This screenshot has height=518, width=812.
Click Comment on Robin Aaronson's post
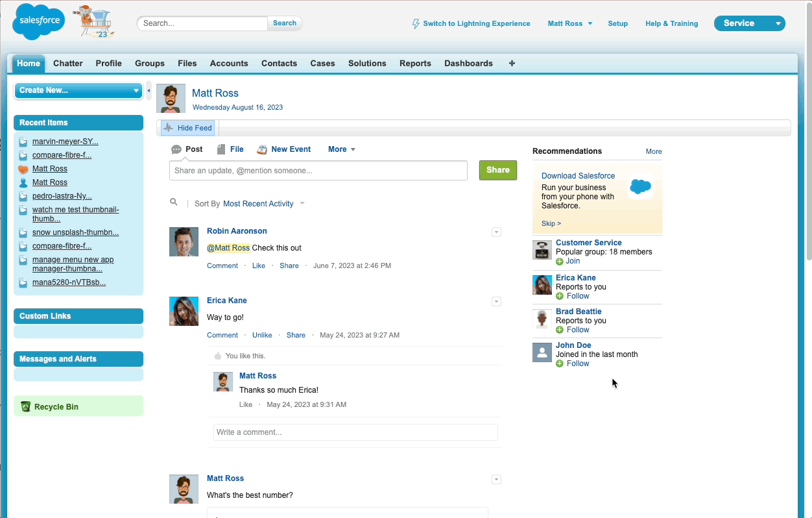[x=222, y=265]
